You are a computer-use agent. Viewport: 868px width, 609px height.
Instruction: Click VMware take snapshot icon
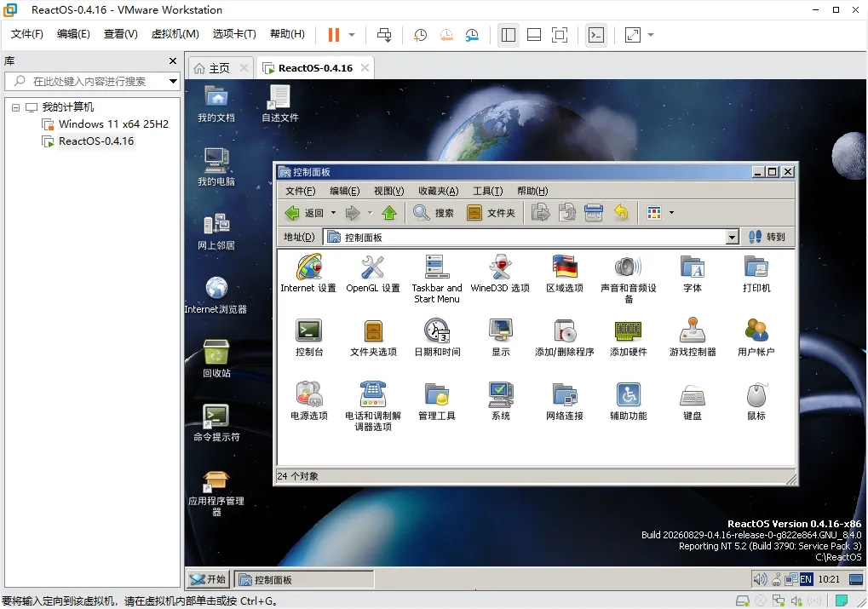(420, 35)
